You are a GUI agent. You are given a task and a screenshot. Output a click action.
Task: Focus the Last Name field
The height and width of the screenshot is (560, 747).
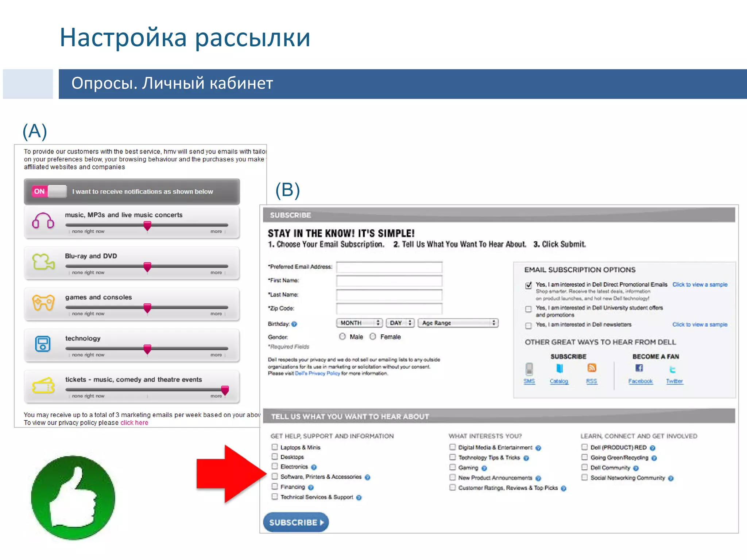(389, 295)
